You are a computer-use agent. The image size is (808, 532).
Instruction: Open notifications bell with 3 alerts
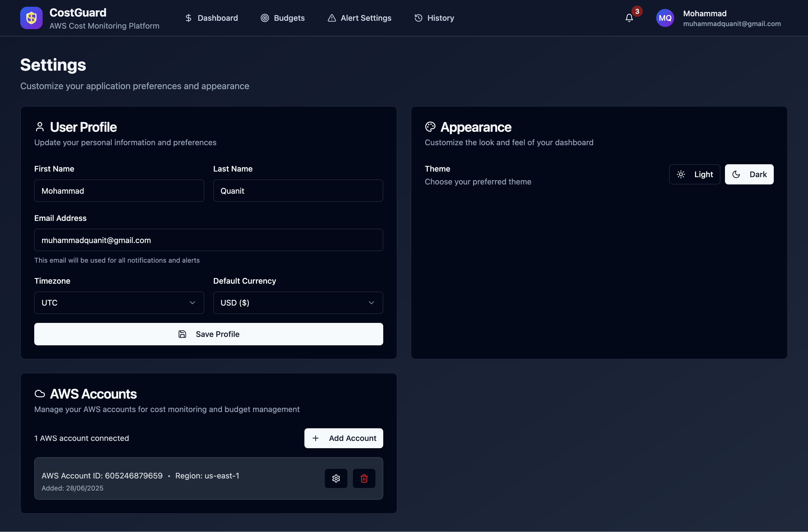(629, 18)
